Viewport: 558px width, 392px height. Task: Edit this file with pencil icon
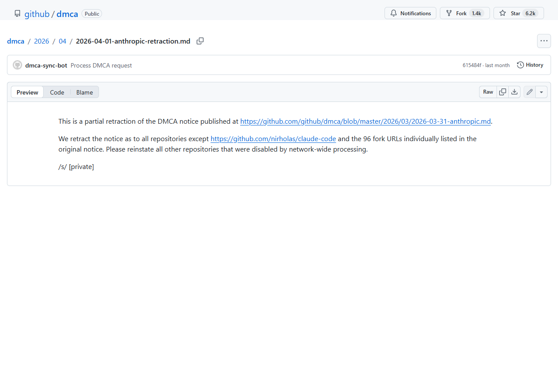(530, 92)
